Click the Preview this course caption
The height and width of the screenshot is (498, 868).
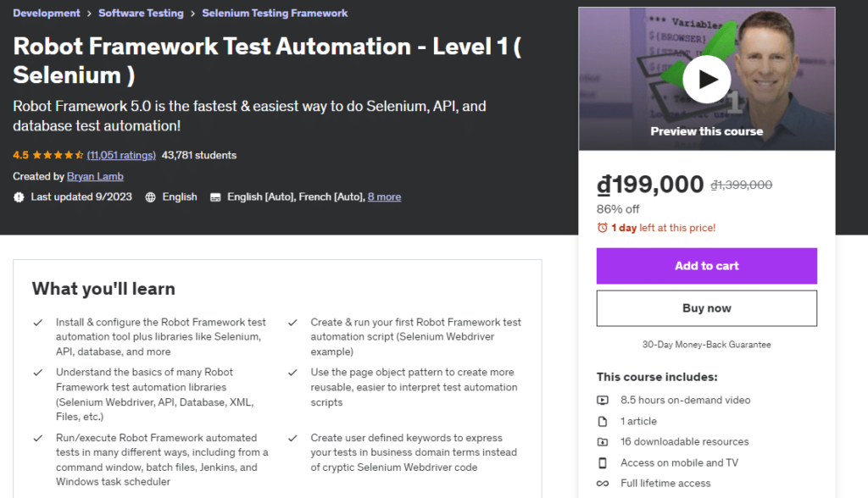[706, 131]
